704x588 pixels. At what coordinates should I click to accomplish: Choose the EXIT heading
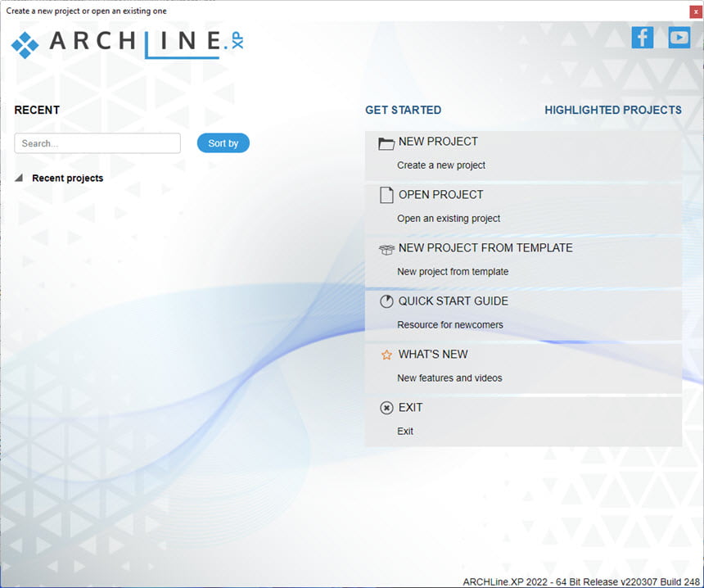click(410, 407)
